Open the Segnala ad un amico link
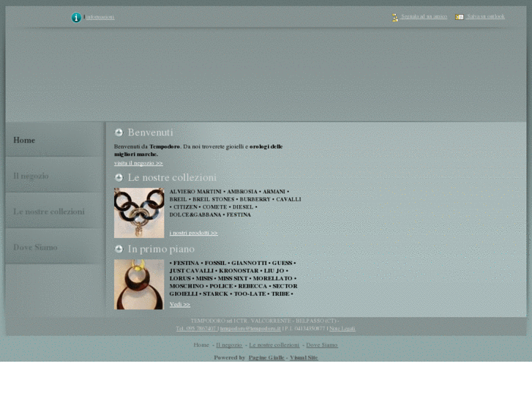Image resolution: width=532 pixels, height=399 pixels. point(424,17)
